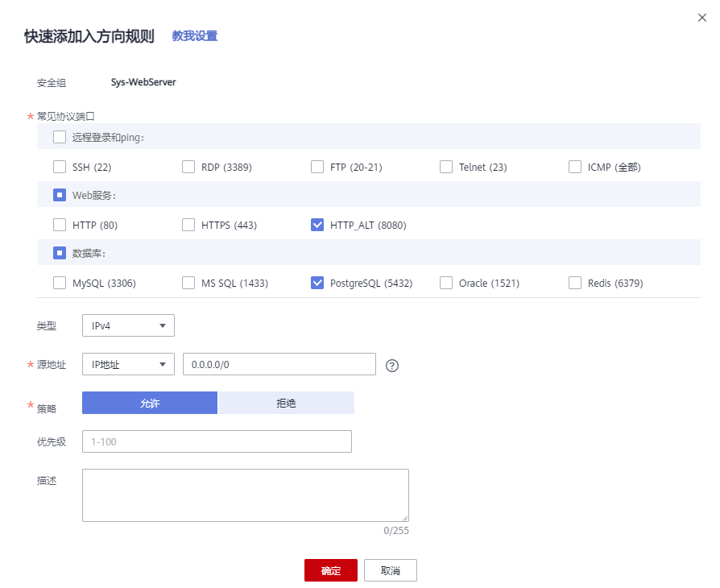Uncheck the HTTP_ALT (8080) option
720x588 pixels.
(x=317, y=225)
